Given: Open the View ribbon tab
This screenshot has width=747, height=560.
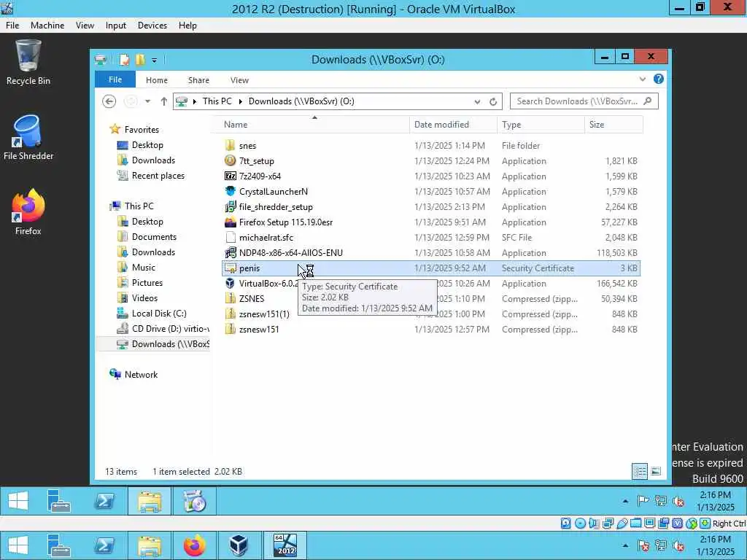Looking at the screenshot, I should point(239,80).
